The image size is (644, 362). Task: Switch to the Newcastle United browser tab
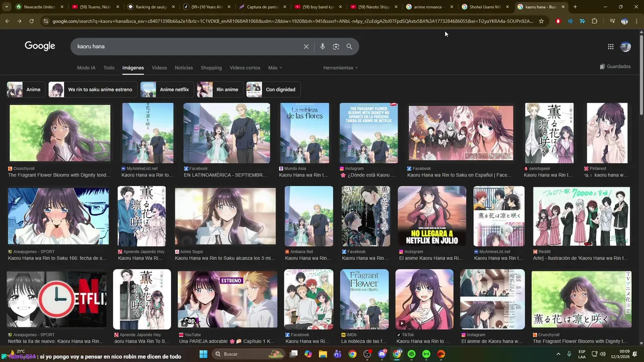(39, 7)
